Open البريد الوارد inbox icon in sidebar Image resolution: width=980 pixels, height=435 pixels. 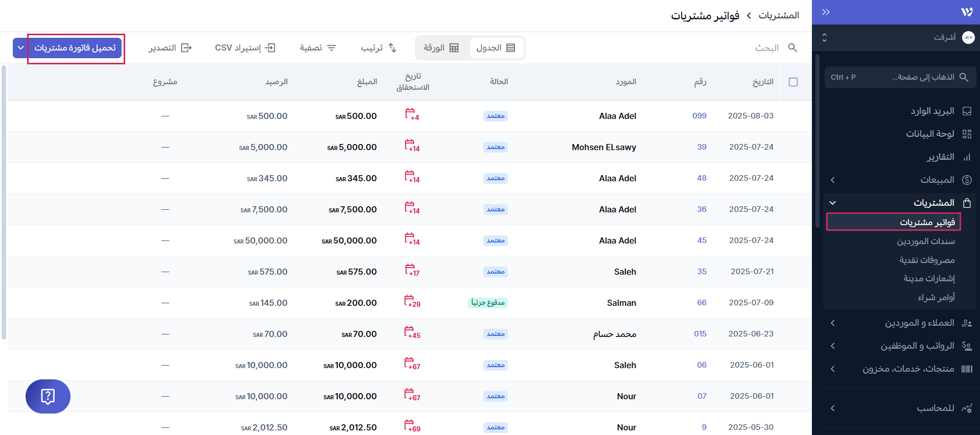pyautogui.click(x=967, y=111)
